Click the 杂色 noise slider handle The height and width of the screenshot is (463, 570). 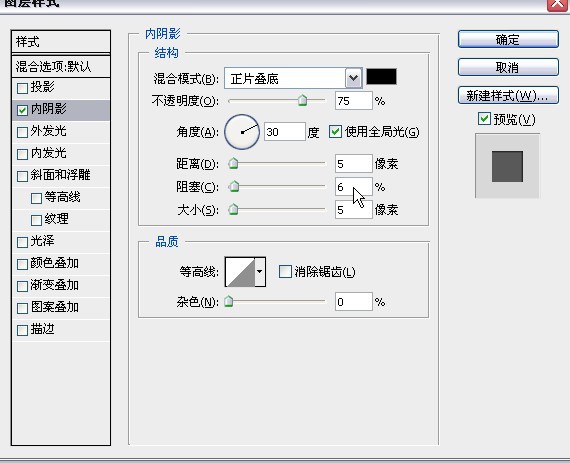click(x=229, y=301)
